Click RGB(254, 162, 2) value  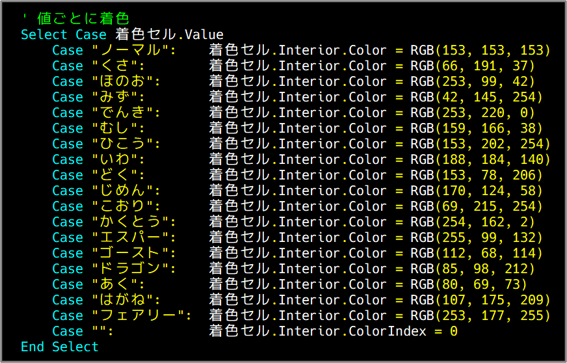tap(473, 222)
